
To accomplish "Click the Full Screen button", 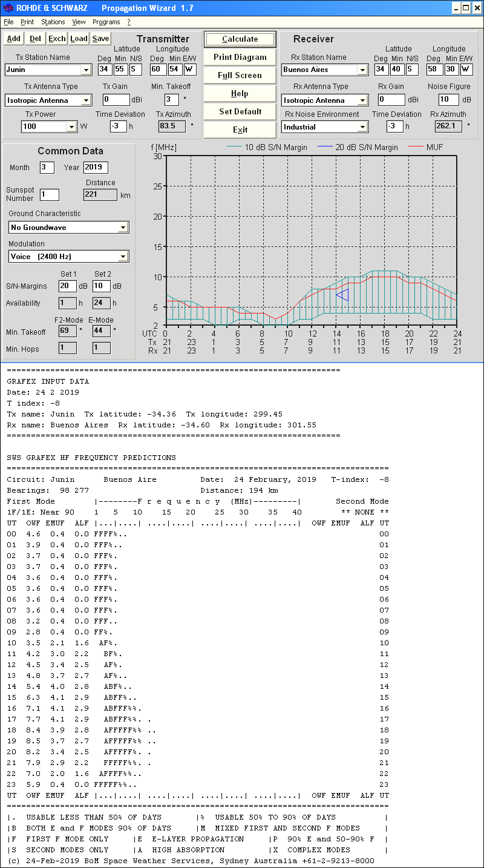I will 240,75.
